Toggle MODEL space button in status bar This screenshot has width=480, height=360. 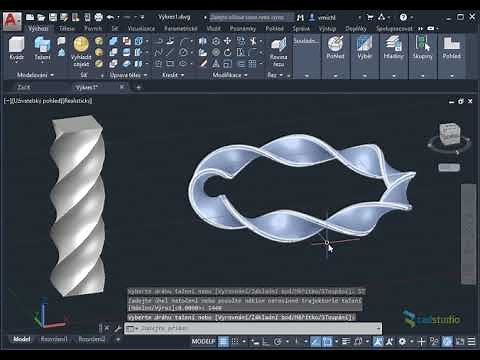pos(203,341)
